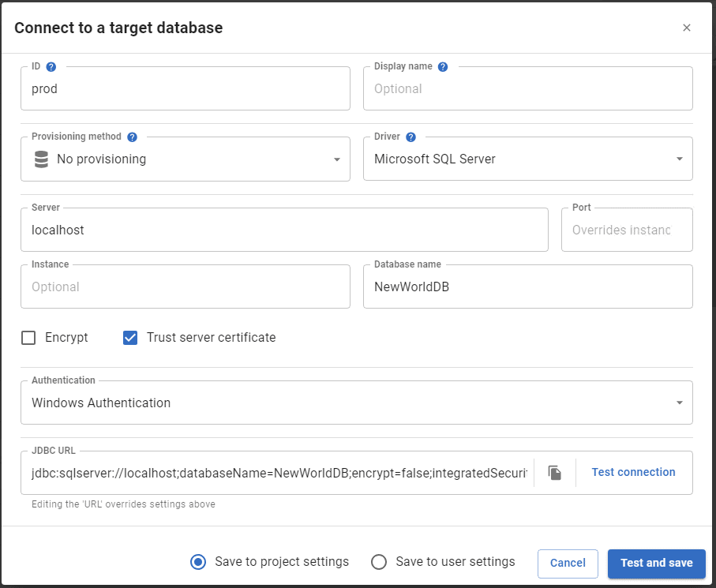Click the help icon next to Driver

pyautogui.click(x=410, y=137)
